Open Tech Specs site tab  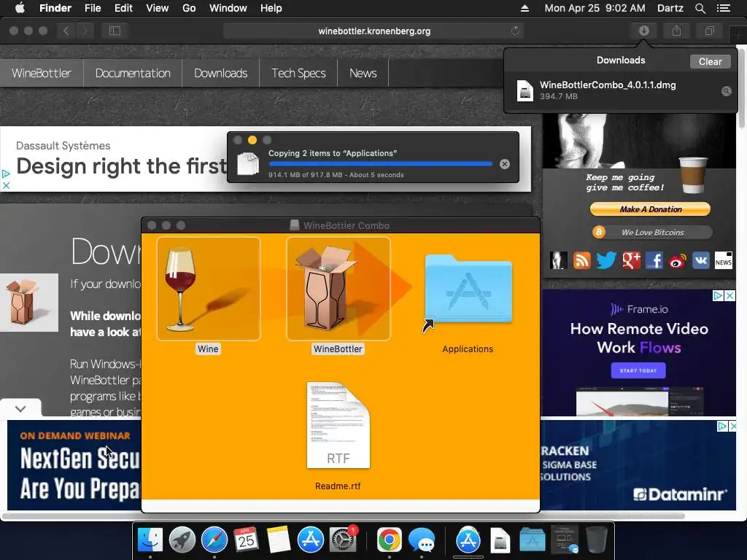[298, 73]
